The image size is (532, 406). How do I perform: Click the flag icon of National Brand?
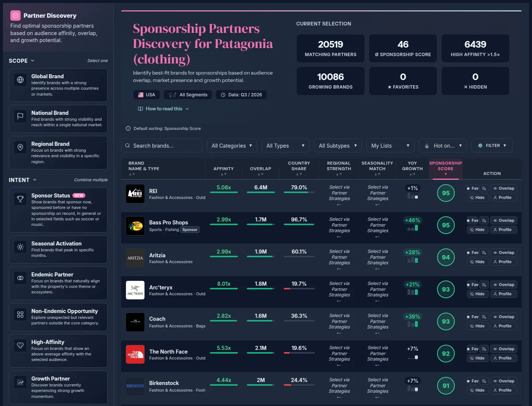point(20,116)
